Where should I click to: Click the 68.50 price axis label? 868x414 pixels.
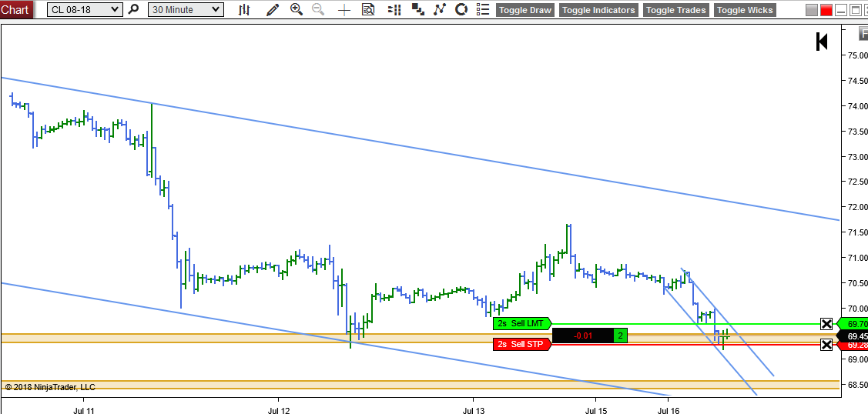[x=856, y=385]
